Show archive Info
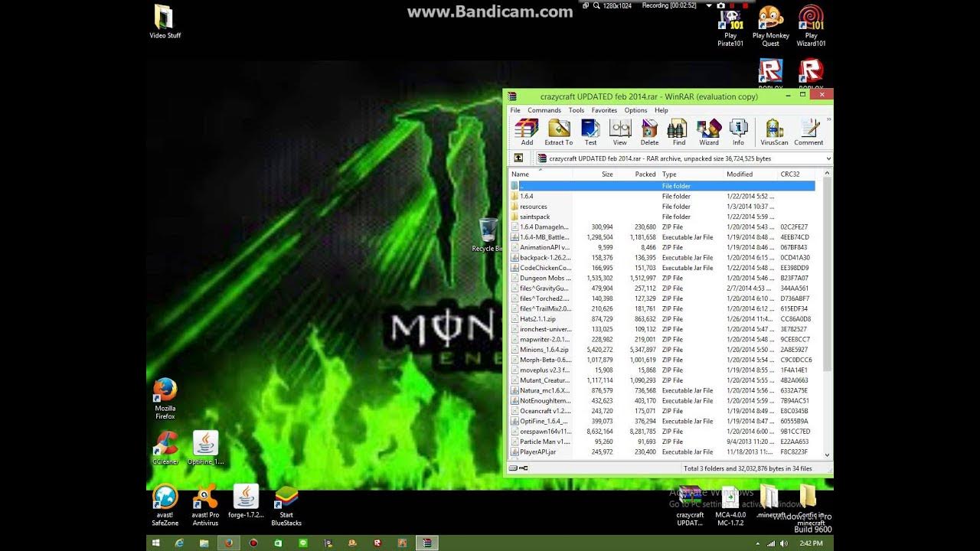The image size is (980, 551). click(738, 132)
